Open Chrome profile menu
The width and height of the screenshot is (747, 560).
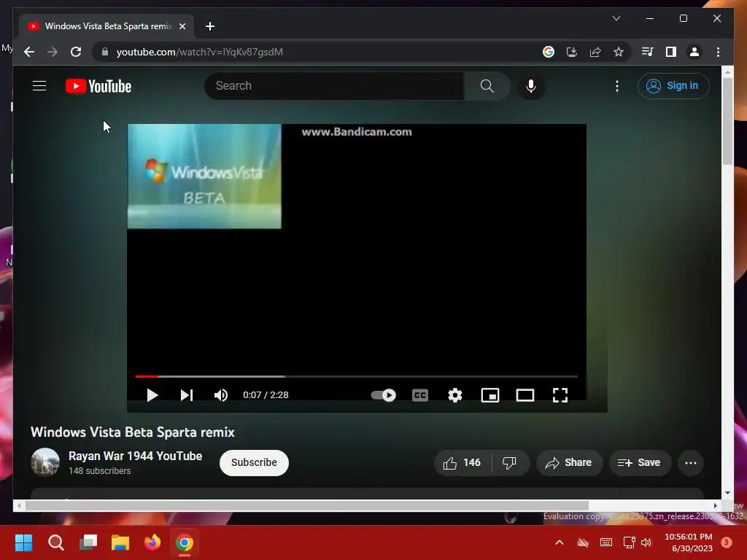pos(694,52)
